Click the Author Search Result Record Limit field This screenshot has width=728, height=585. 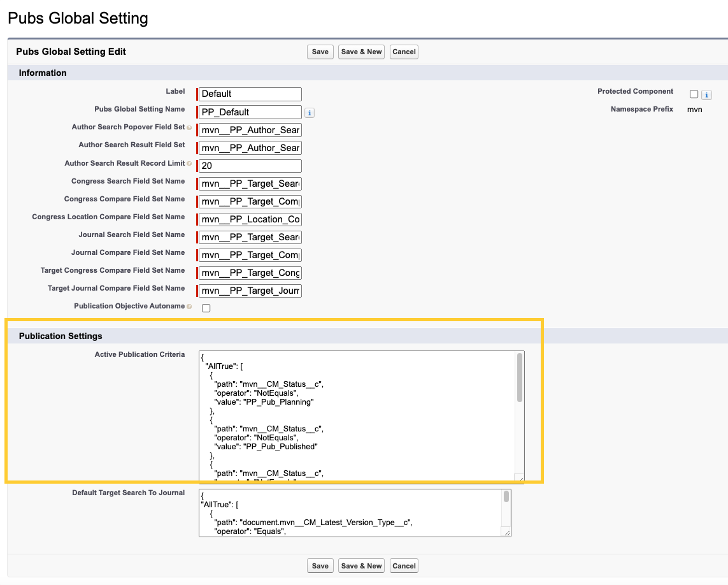pyautogui.click(x=250, y=166)
